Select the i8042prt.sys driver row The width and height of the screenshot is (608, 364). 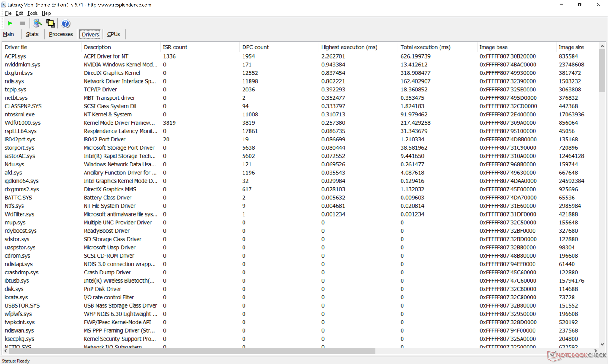pyautogui.click(x=300, y=139)
